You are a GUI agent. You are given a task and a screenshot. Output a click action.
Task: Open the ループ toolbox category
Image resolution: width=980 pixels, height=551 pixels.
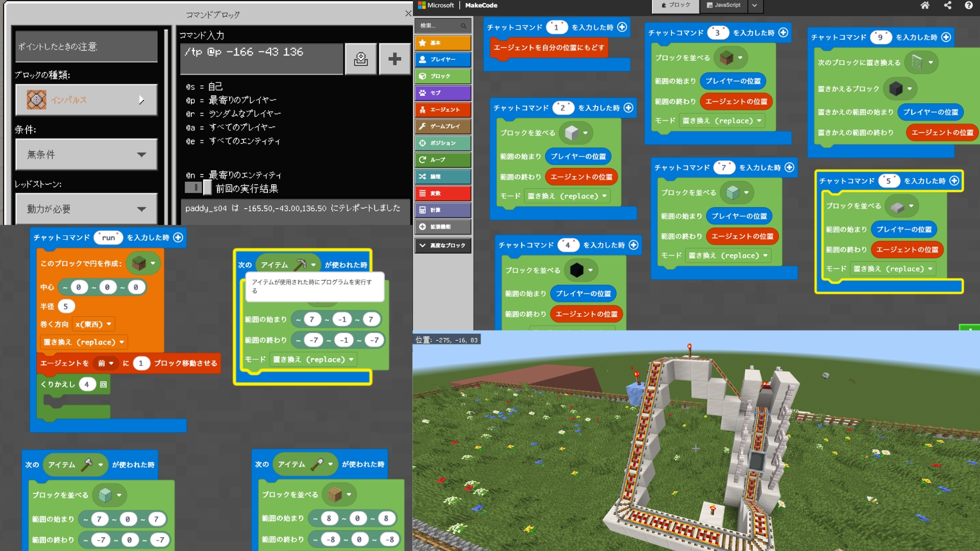tap(443, 160)
